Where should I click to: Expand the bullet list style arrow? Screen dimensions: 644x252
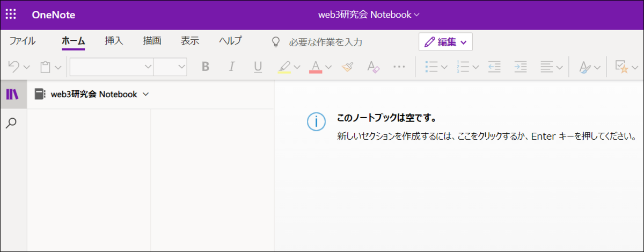[444, 67]
